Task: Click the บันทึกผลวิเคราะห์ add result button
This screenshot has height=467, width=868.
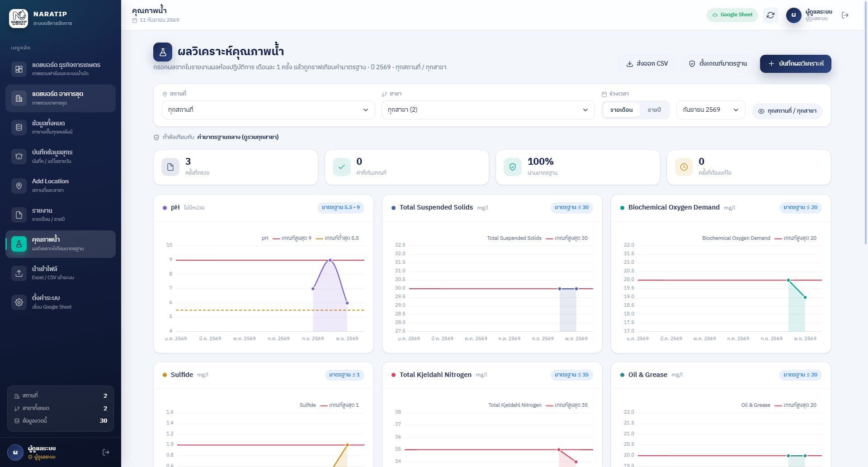Action: 795,64
